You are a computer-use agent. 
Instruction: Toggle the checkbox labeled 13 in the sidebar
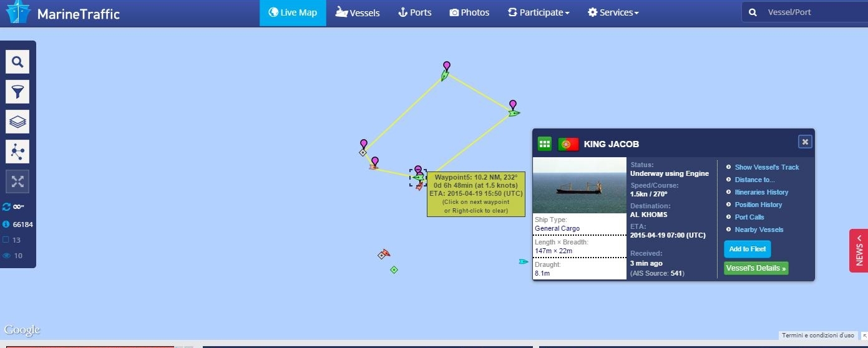pos(12,239)
